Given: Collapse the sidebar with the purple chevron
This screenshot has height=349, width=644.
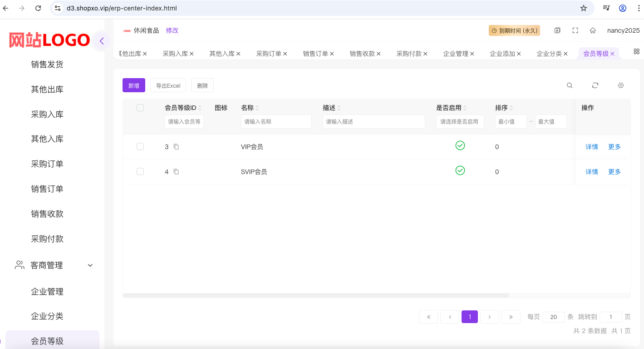Looking at the screenshot, I should (x=102, y=41).
